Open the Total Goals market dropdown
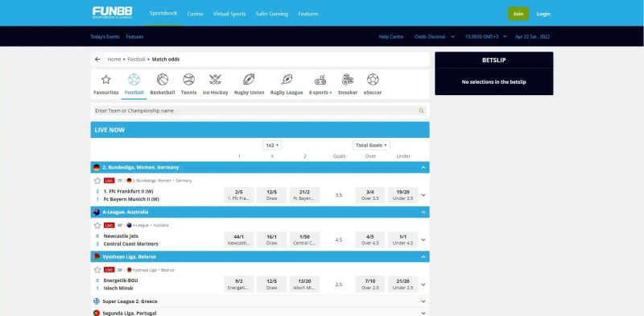 click(371, 145)
